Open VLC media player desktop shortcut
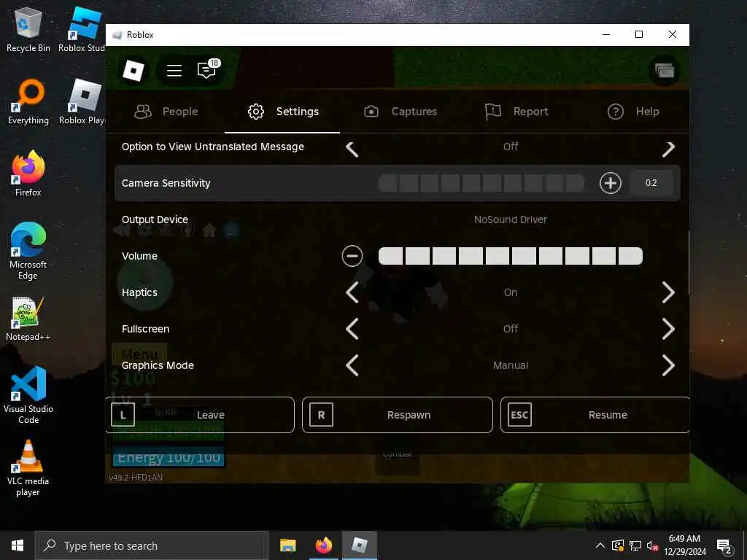 [28, 469]
